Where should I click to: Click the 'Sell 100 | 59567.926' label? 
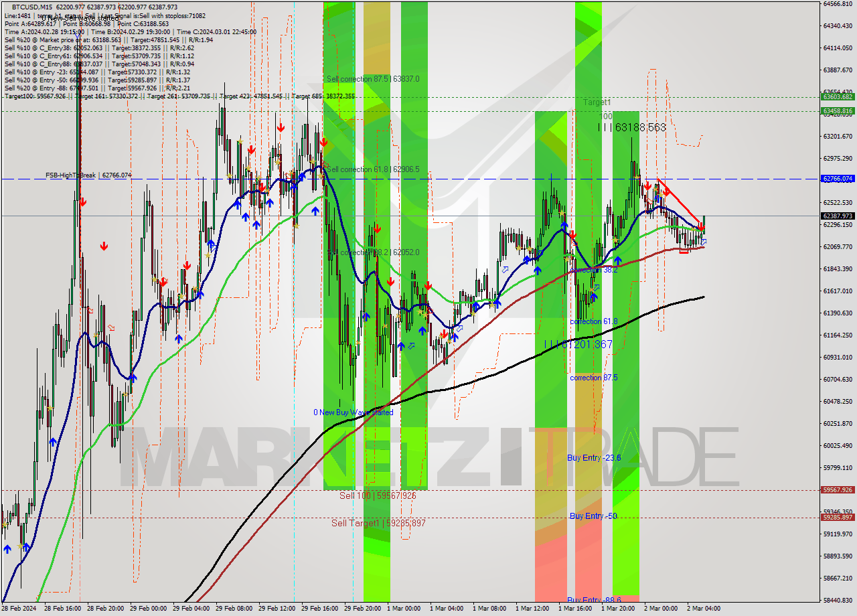[378, 495]
